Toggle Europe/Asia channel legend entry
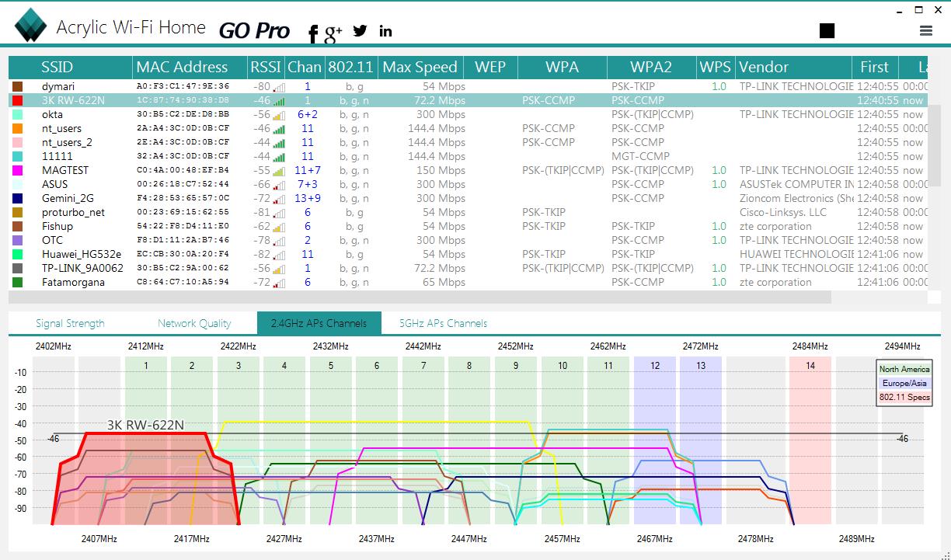This screenshot has width=951, height=560. pyautogui.click(x=904, y=384)
